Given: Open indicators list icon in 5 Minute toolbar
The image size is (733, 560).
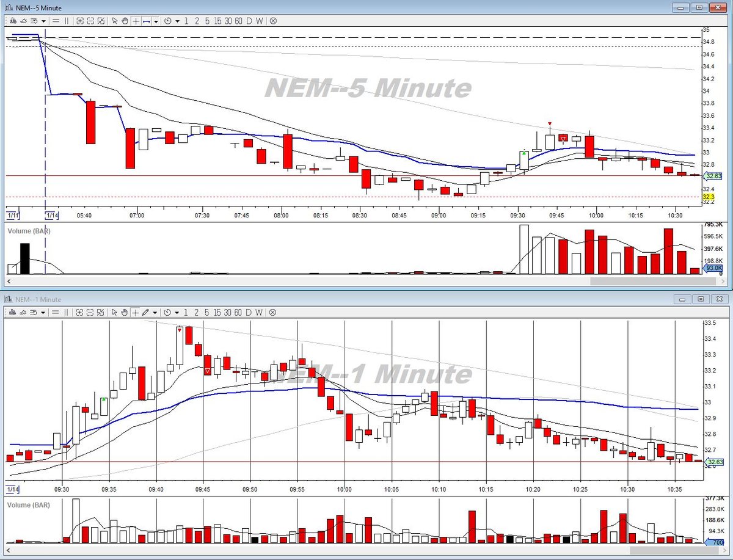Looking at the screenshot, I should (x=34, y=21).
